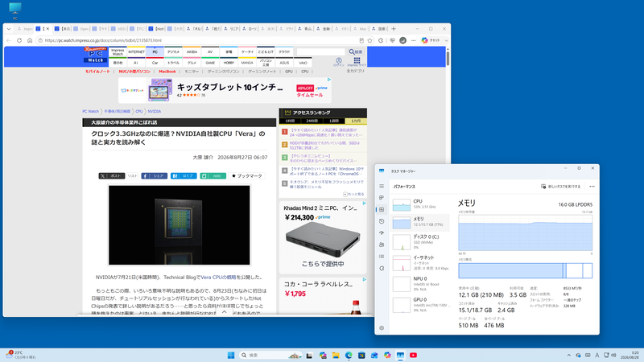Click the browser address bar URL
The height and width of the screenshot is (362, 644).
(103, 40)
